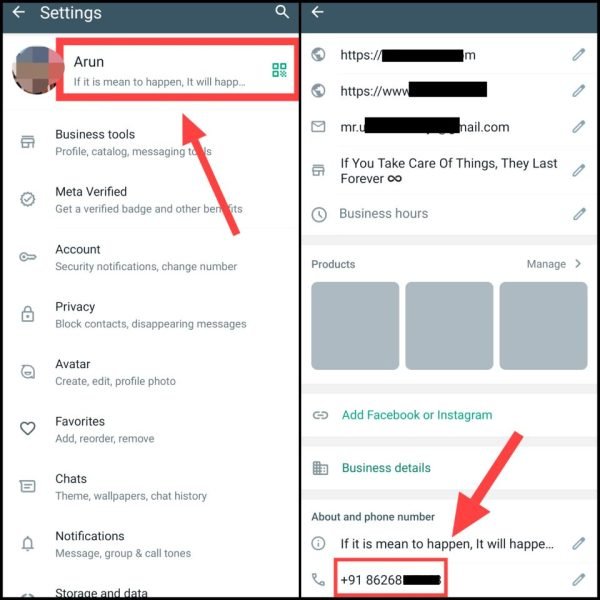
Task: Select the first product placeholder thumbnail
Action: tap(355, 326)
